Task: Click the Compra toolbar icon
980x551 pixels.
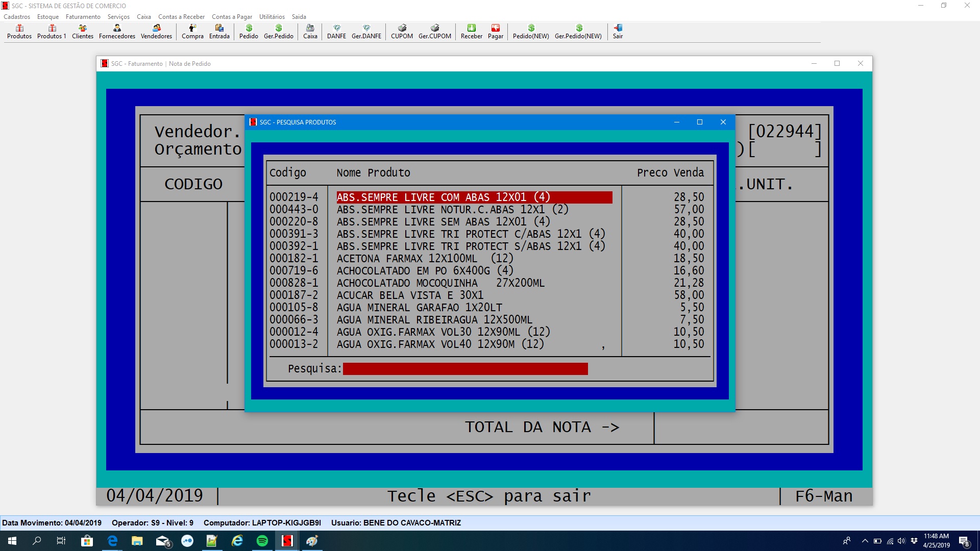Action: pyautogui.click(x=192, y=31)
